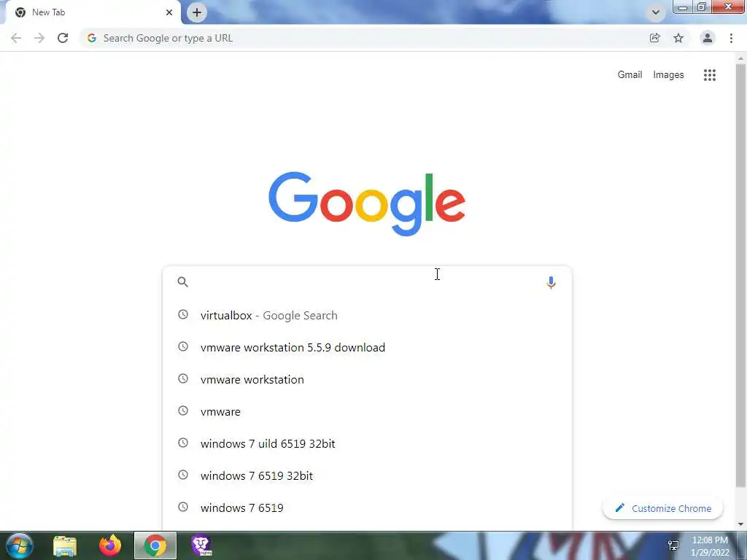
Task: Open Google apps grid
Action: [x=710, y=75]
